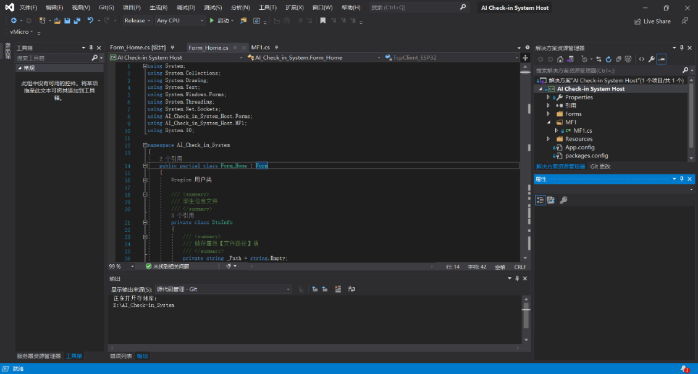Click the Live Share button
The image size is (698, 374).
[x=652, y=21]
